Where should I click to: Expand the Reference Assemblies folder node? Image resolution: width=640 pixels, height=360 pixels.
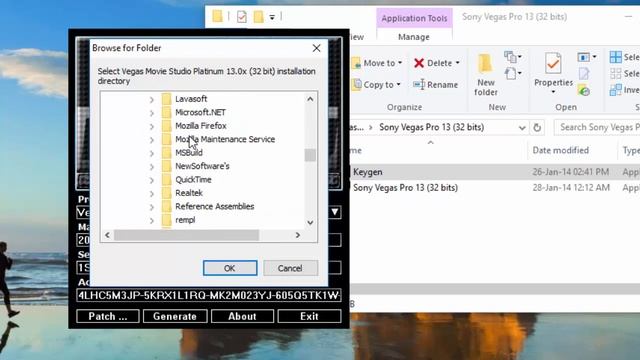click(152, 207)
